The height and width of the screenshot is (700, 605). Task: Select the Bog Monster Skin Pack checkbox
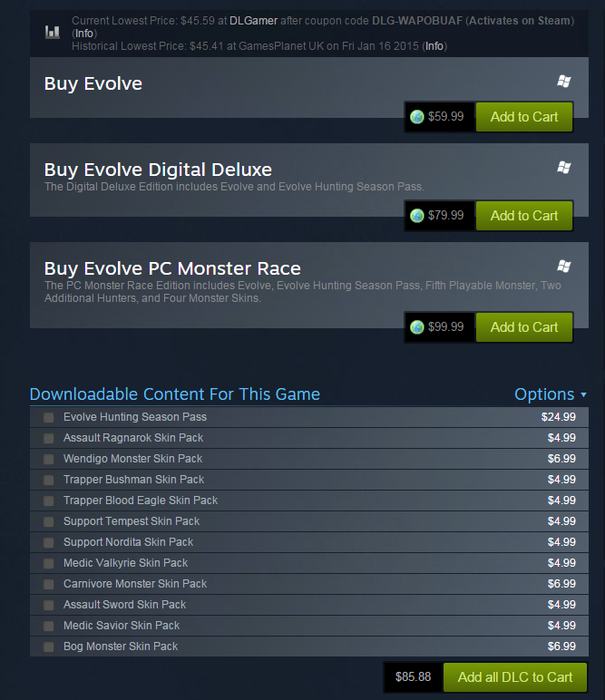pos(49,647)
